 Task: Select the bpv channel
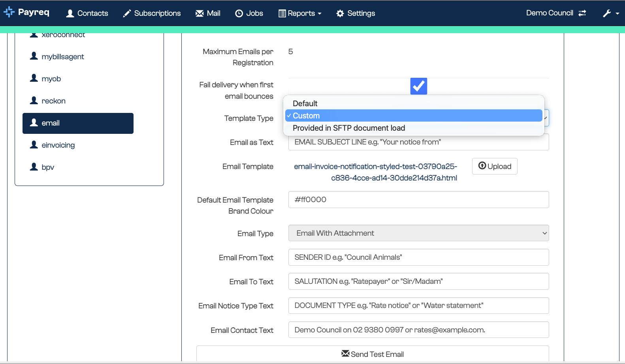[x=78, y=167]
